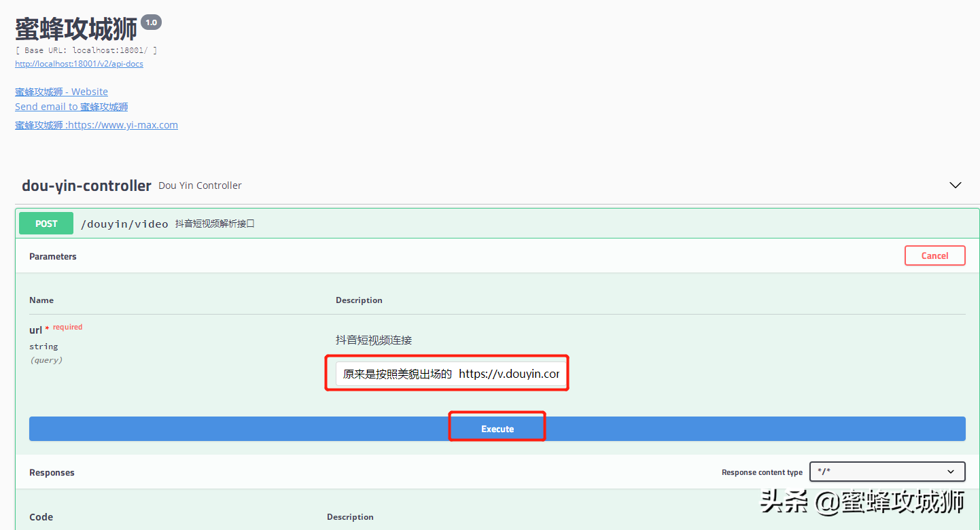Click the url parameter name label

(35, 330)
